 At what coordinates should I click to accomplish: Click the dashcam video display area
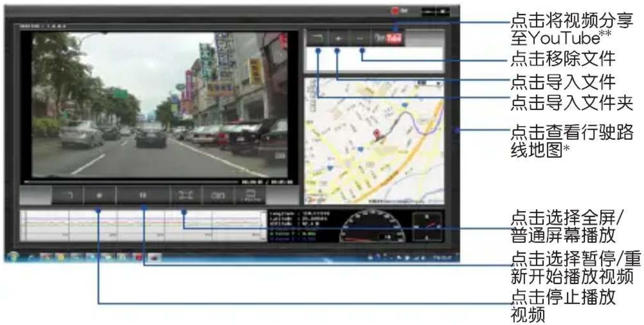click(159, 104)
